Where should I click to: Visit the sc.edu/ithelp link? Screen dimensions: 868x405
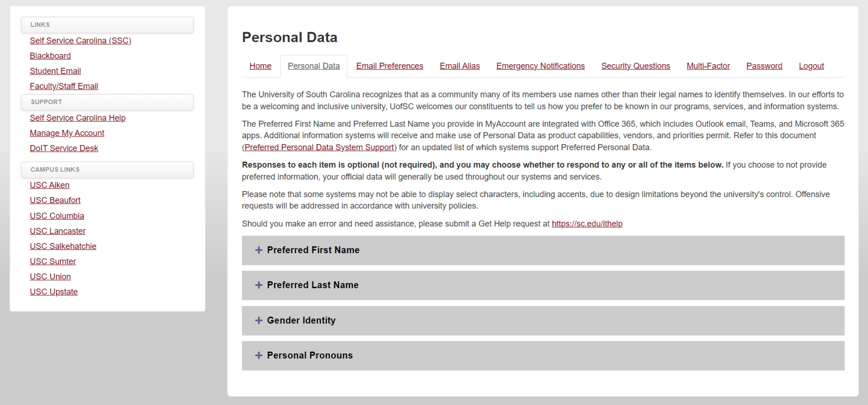pyautogui.click(x=587, y=224)
